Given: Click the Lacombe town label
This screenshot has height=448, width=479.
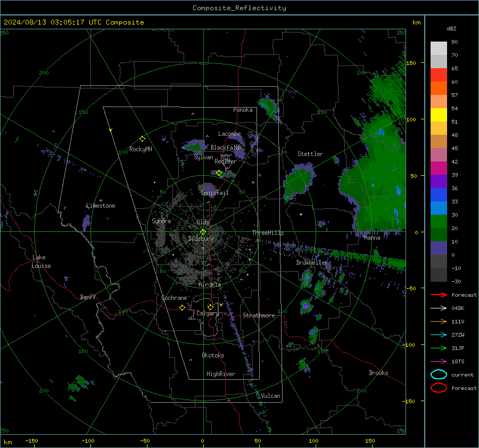Looking at the screenshot, I should [229, 134].
